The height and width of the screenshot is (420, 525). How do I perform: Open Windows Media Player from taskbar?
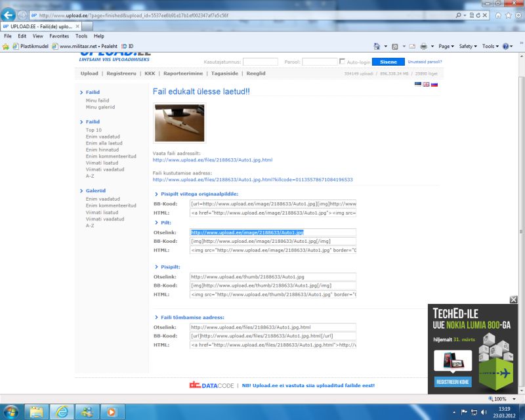click(112, 412)
